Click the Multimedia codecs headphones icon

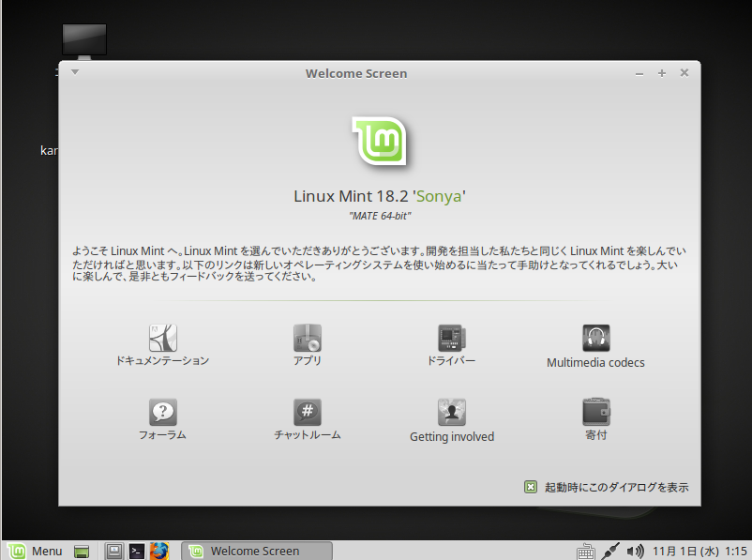pos(596,338)
